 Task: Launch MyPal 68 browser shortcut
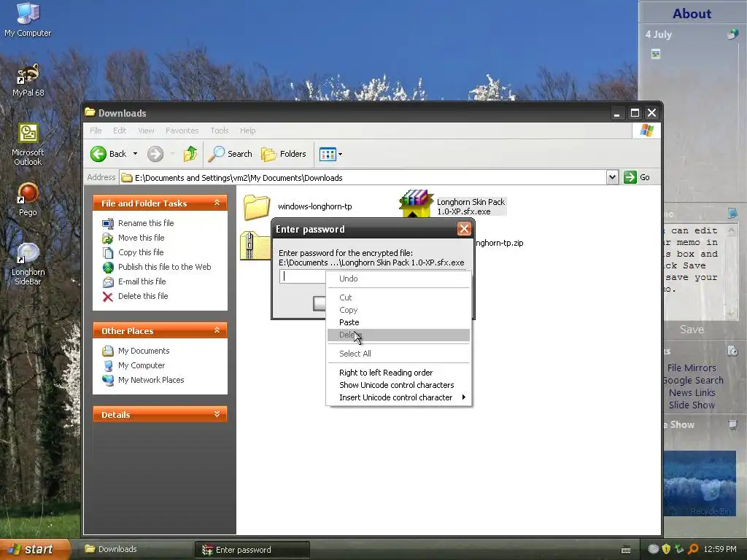tap(28, 80)
